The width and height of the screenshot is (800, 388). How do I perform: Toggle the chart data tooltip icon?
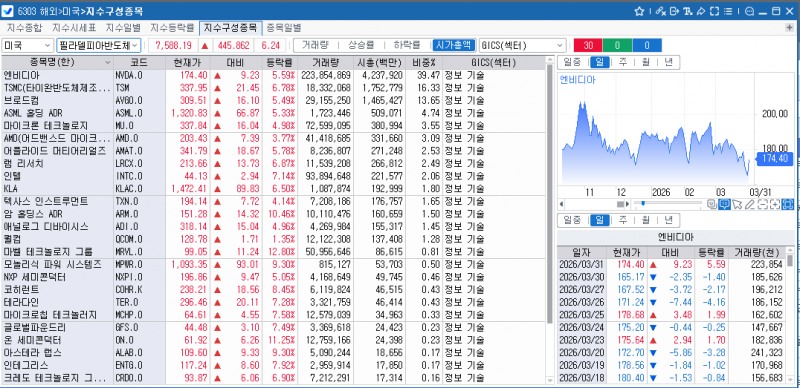point(724,204)
